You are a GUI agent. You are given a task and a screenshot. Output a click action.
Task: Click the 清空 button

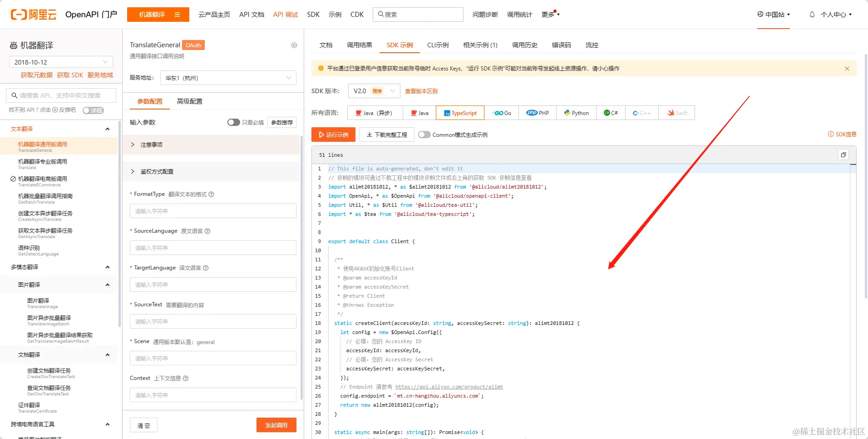pyautogui.click(x=143, y=425)
